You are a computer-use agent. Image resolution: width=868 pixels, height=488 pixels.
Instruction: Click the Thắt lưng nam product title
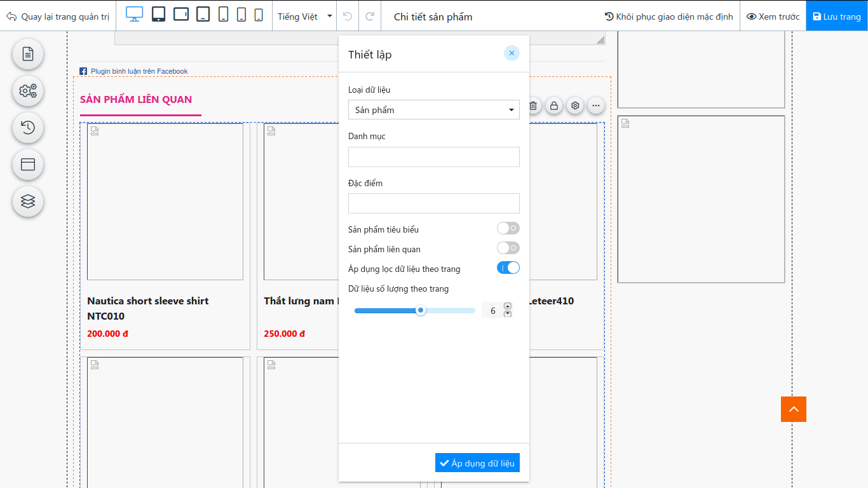(x=301, y=301)
